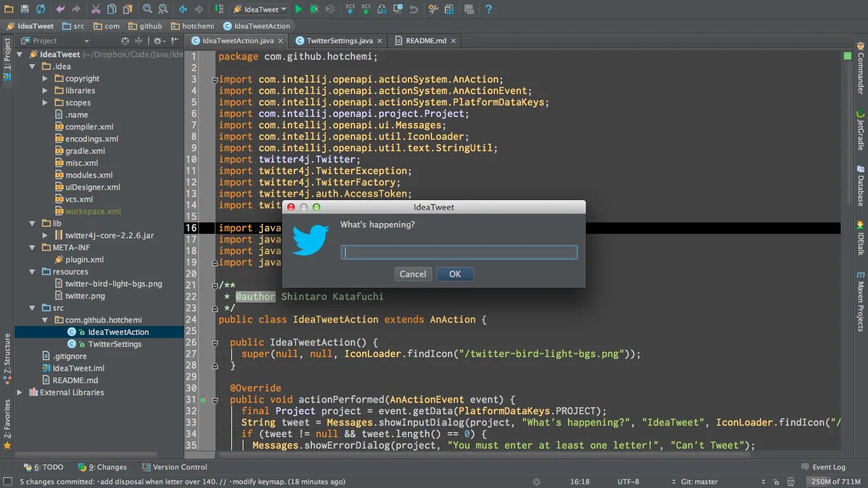Open the Commander side panel

click(x=861, y=68)
